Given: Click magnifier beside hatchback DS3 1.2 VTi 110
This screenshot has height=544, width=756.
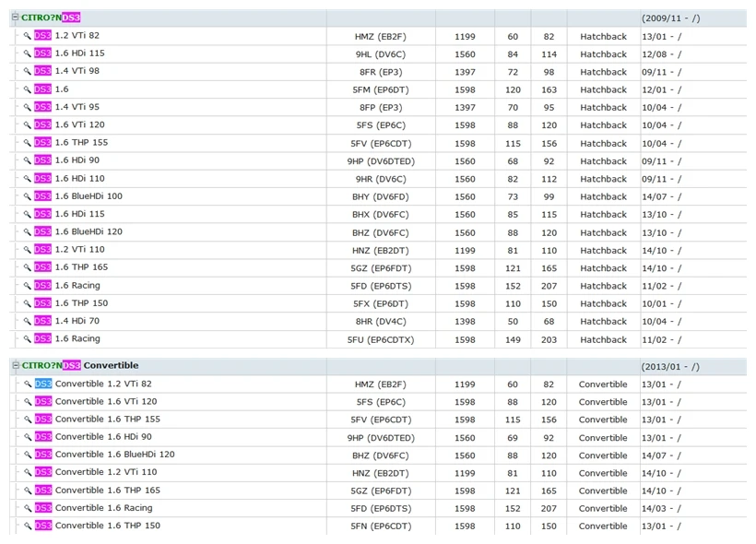Looking at the screenshot, I should 28,250.
